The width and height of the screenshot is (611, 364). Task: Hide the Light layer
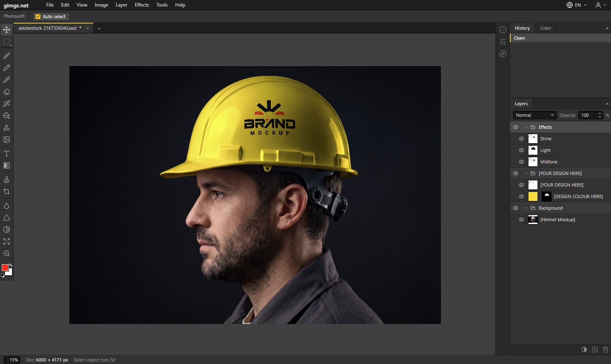pos(521,150)
